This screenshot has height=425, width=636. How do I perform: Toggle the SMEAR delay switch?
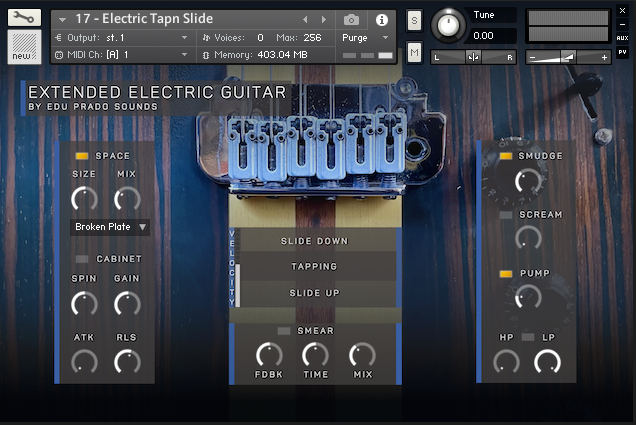(284, 331)
